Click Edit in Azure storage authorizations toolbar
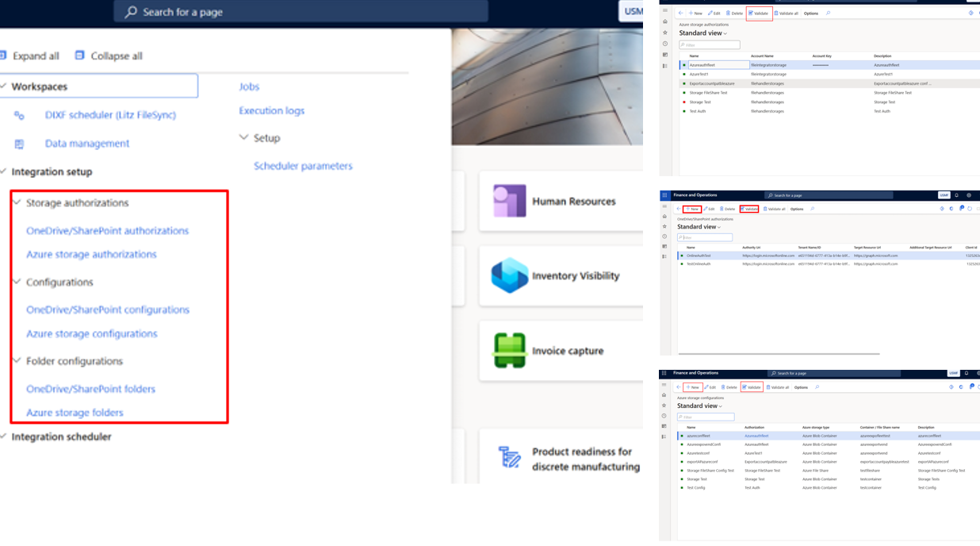Viewport: 980px width, 546px height. pyautogui.click(x=714, y=13)
